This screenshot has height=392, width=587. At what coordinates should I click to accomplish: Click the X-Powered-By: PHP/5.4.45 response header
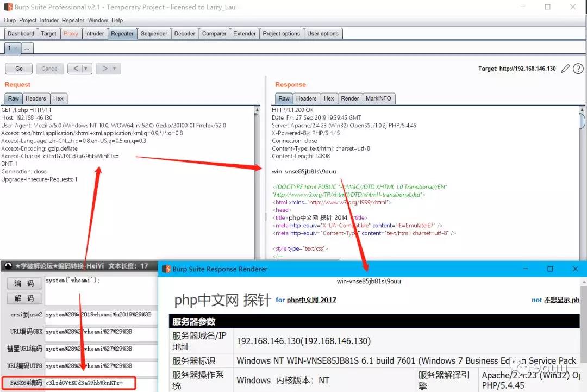[306, 133]
